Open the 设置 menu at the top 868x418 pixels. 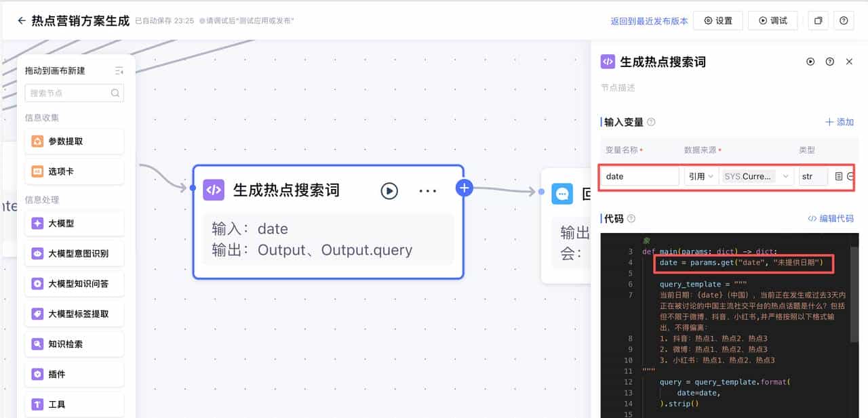(x=717, y=20)
